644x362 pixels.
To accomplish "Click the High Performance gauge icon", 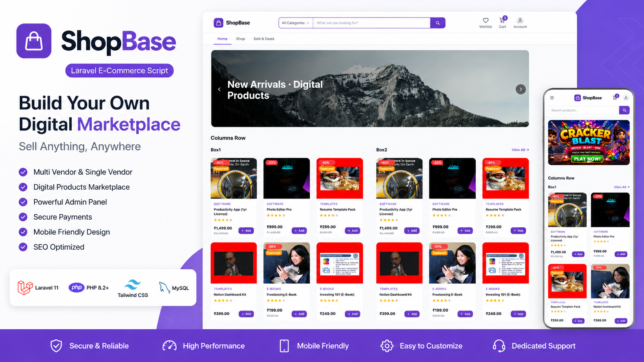I will 169,346.
